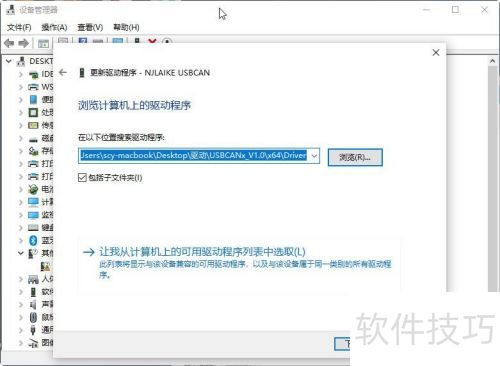
Task: Maximize the Device Manager window
Action: coord(455,10)
